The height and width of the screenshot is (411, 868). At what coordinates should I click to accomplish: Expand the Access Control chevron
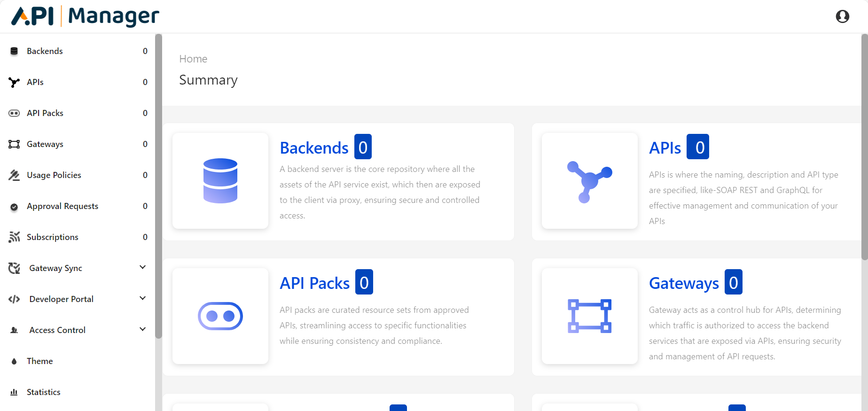(x=143, y=329)
